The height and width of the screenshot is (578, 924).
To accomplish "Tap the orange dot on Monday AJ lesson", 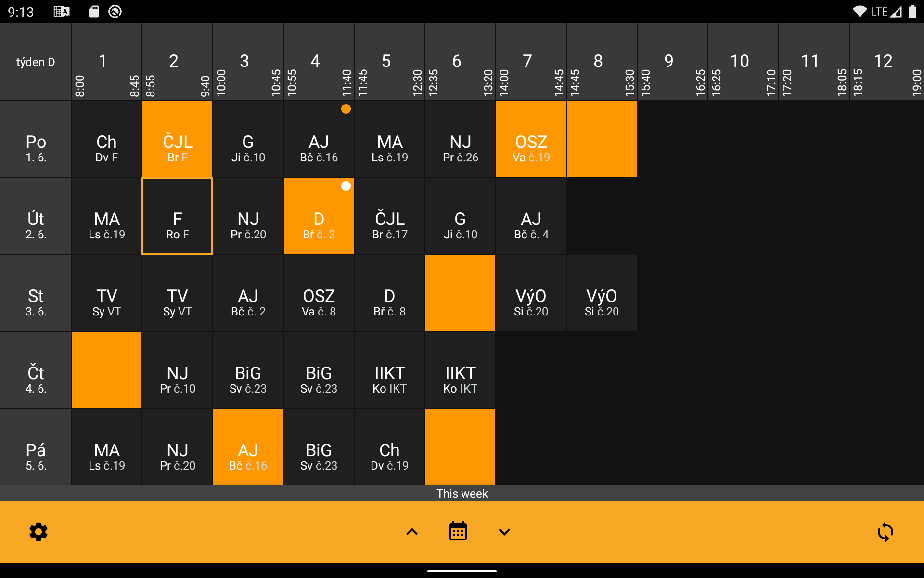I will click(x=346, y=109).
